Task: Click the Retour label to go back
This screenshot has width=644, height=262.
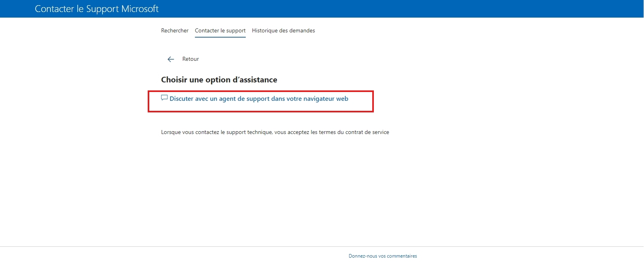Action: coord(191,59)
